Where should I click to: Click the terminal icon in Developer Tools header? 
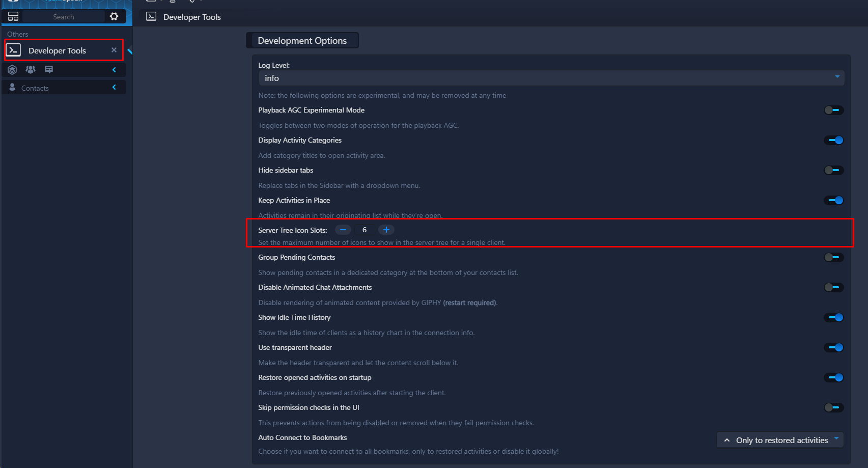point(151,16)
